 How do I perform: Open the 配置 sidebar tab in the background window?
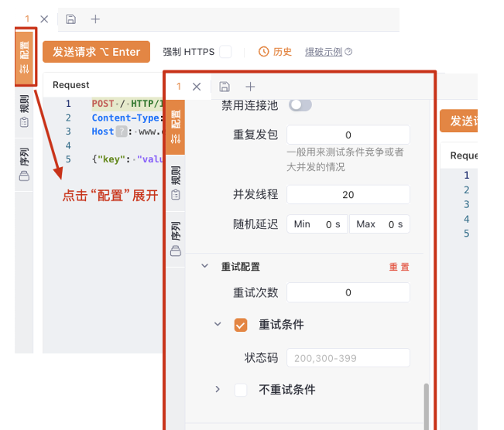[25, 56]
